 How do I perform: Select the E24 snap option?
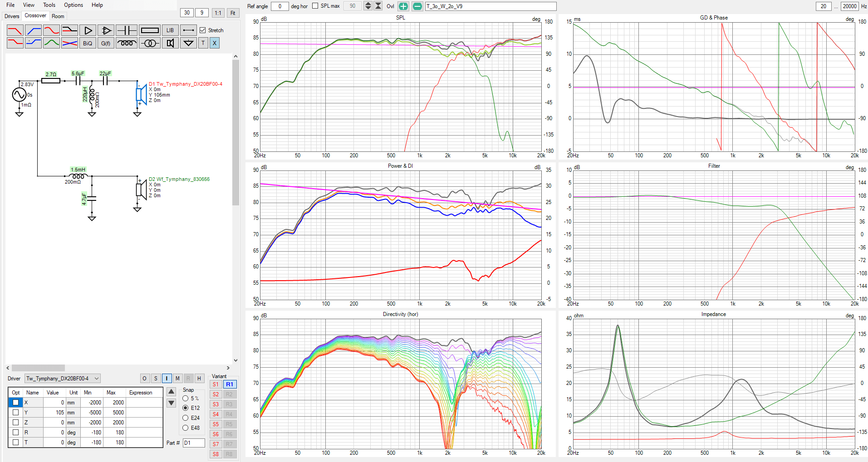coord(186,418)
